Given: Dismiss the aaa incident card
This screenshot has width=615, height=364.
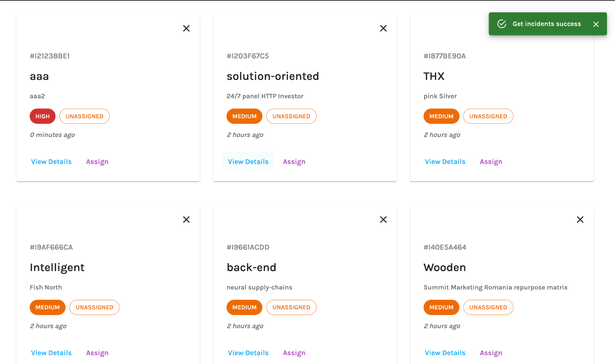Looking at the screenshot, I should click(x=186, y=28).
